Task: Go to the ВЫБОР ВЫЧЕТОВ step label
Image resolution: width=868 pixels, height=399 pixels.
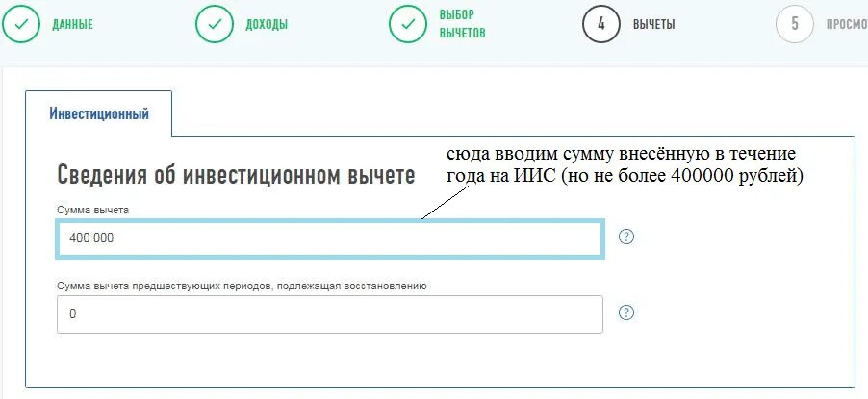Action: pyautogui.click(x=462, y=24)
